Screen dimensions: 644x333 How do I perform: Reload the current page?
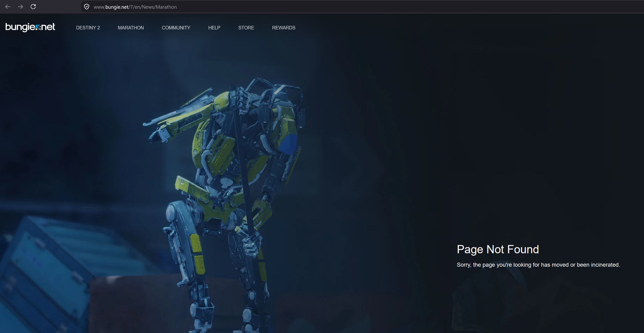[x=33, y=7]
